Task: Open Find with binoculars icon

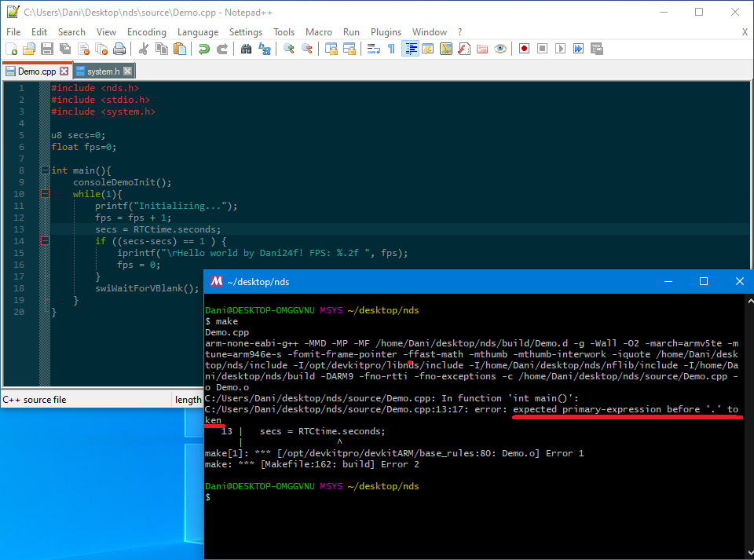Action: [246, 49]
